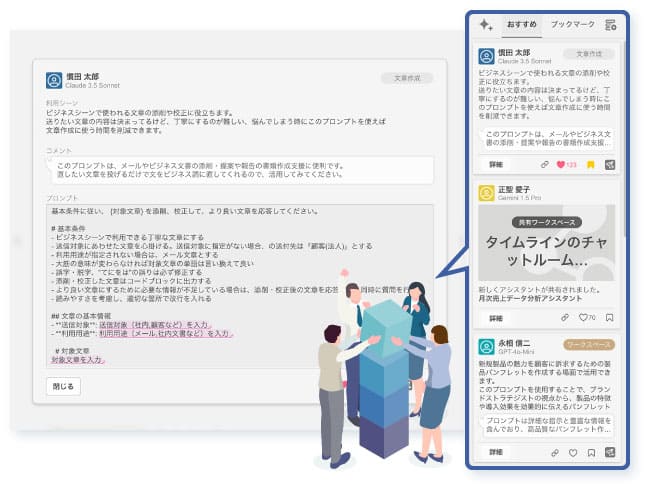Click the タイムラインのチャットルーム thumbnail
The image size is (650, 490).
pyautogui.click(x=546, y=243)
